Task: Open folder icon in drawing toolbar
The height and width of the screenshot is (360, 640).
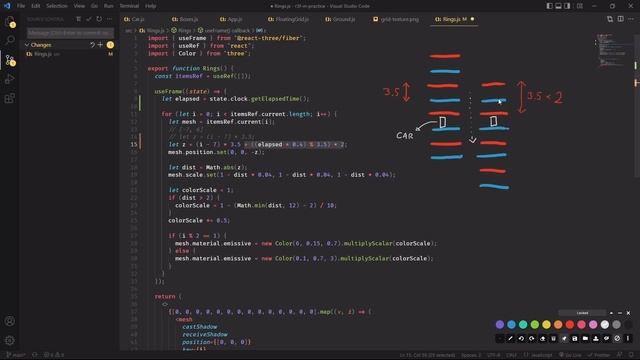Action: [x=585, y=338]
